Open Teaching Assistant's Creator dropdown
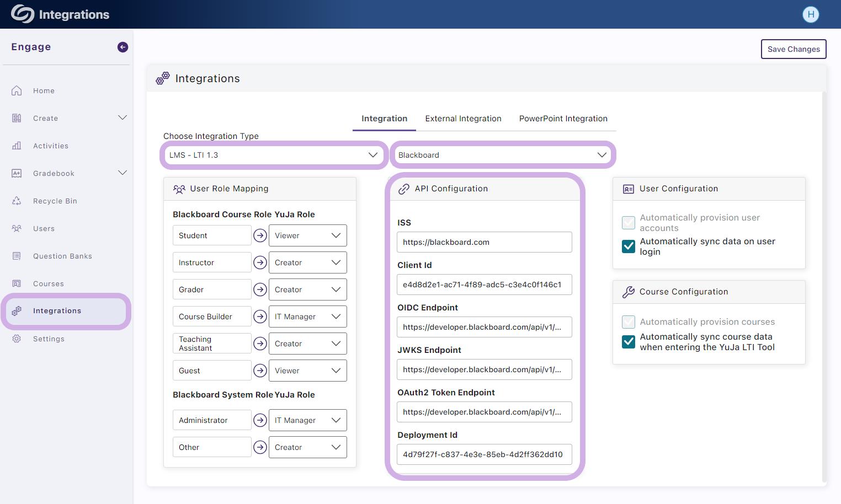This screenshot has height=504, width=841. tap(307, 344)
